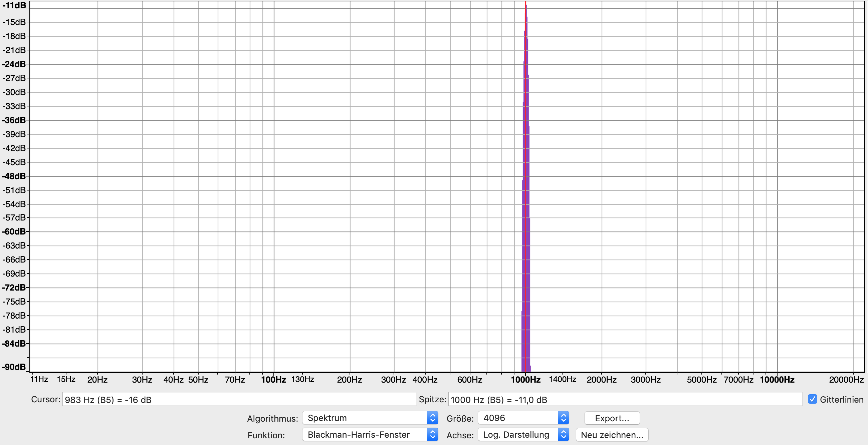868x445 pixels.
Task: Click the Spitze readout field
Action: [625, 400]
